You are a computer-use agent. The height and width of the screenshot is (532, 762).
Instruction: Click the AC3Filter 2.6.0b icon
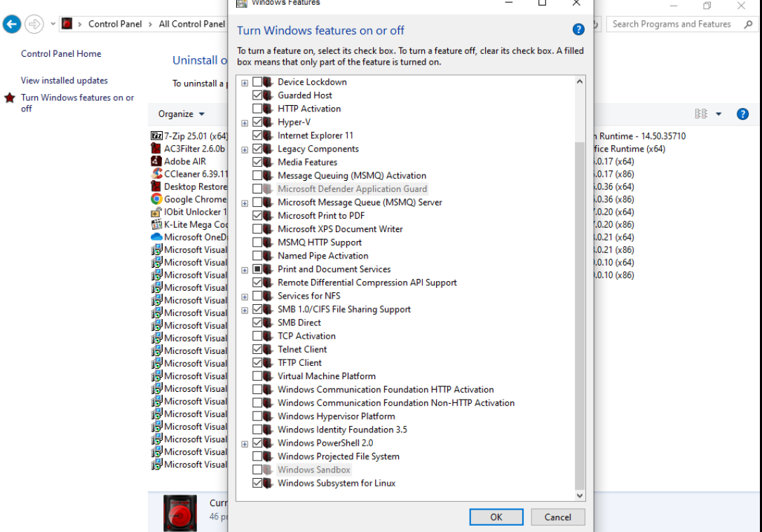click(156, 149)
